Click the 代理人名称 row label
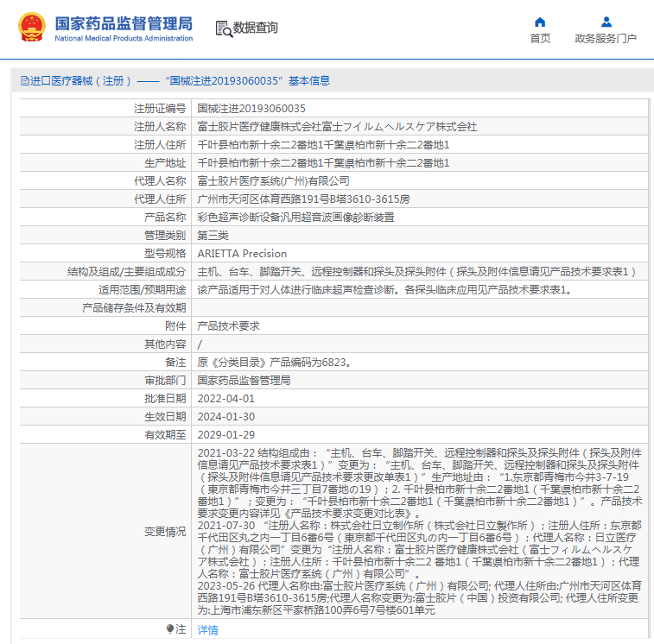654x644 pixels. point(160,181)
